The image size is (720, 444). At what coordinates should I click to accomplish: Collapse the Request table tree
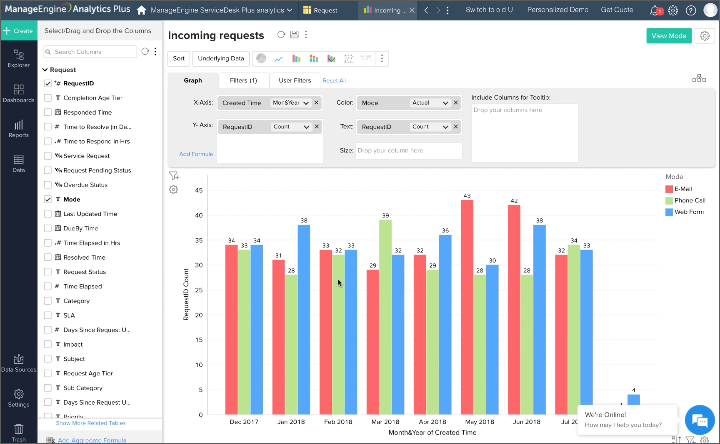44,70
